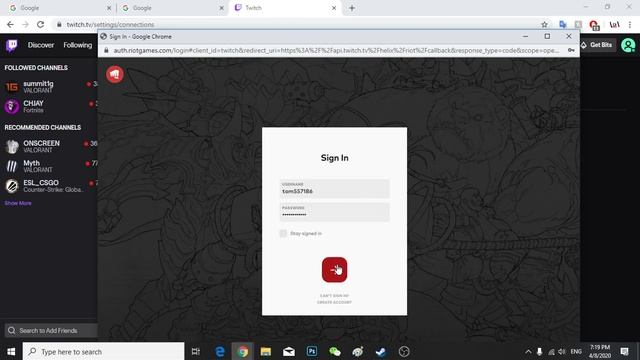640x360 pixels.
Task: Open a new Chrome tab
Action: [x=352, y=8]
